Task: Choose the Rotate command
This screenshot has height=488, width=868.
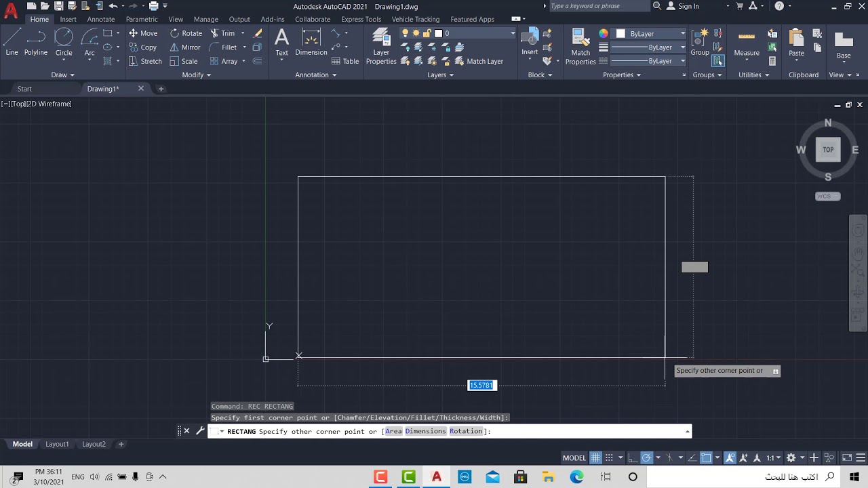Action: [186, 33]
